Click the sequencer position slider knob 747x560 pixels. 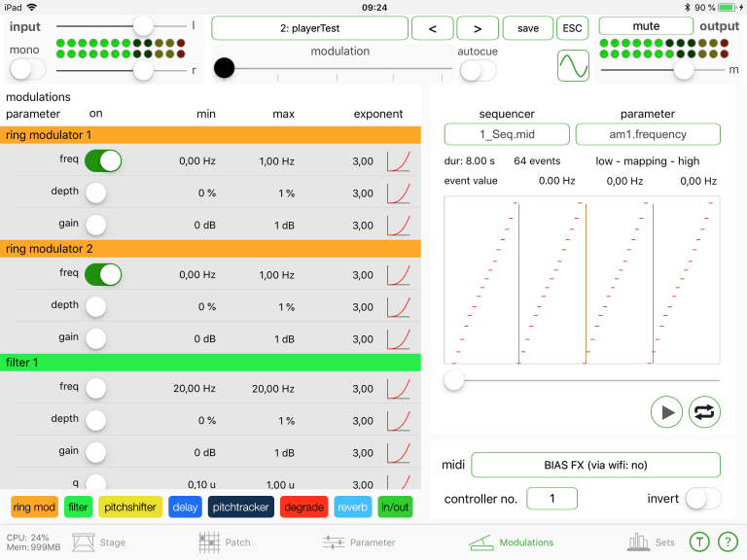(453, 380)
